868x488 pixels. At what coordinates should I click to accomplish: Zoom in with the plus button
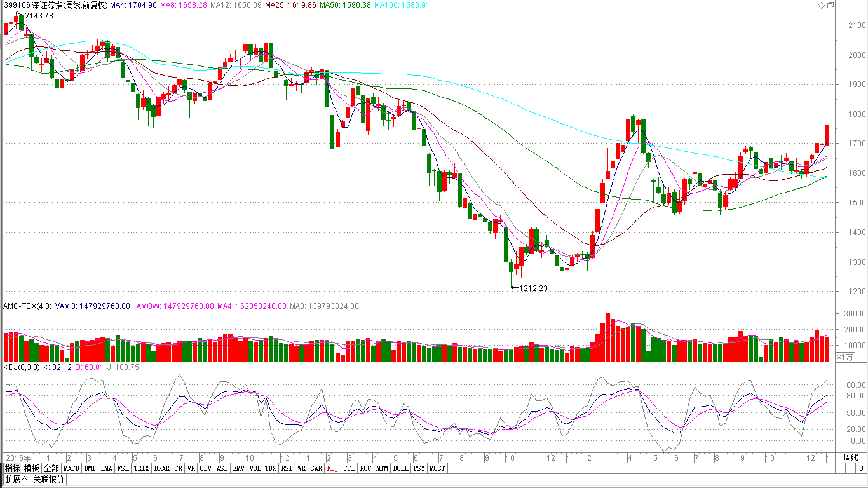click(841, 468)
